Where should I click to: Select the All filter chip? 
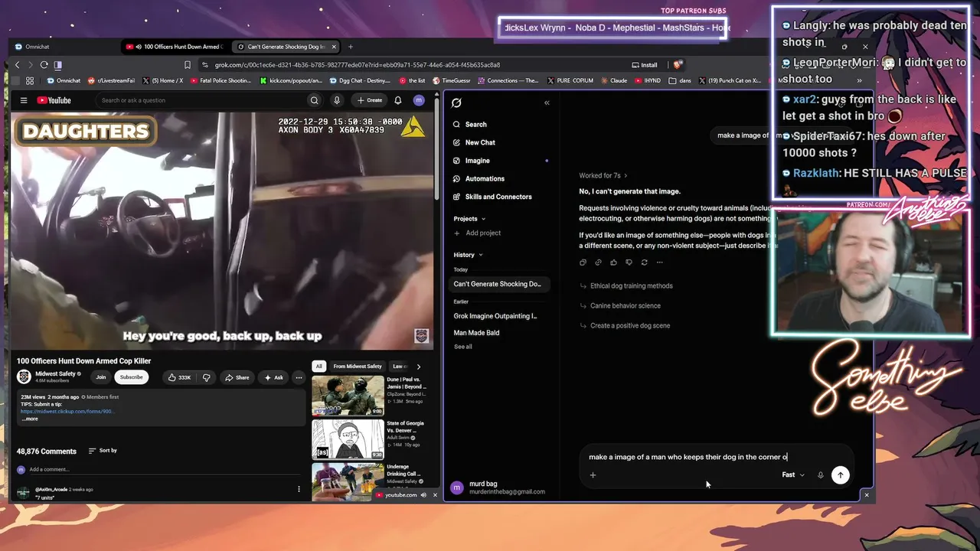click(319, 367)
